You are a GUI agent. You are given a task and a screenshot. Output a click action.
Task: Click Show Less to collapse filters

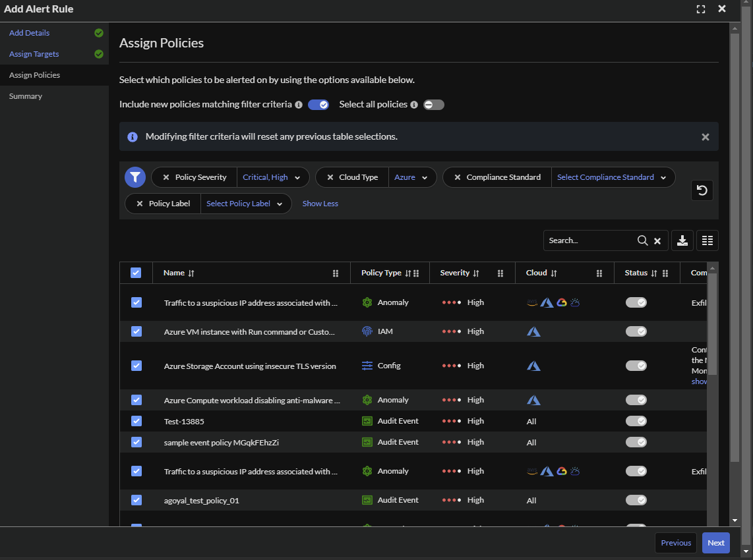click(x=320, y=203)
